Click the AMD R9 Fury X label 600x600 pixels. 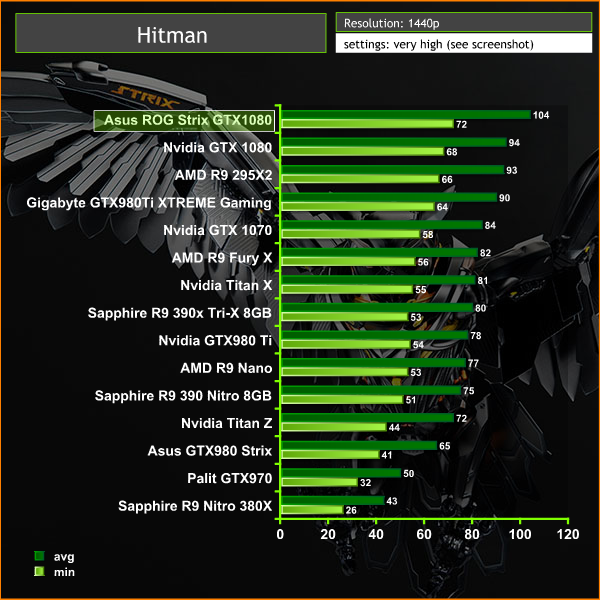click(x=222, y=258)
